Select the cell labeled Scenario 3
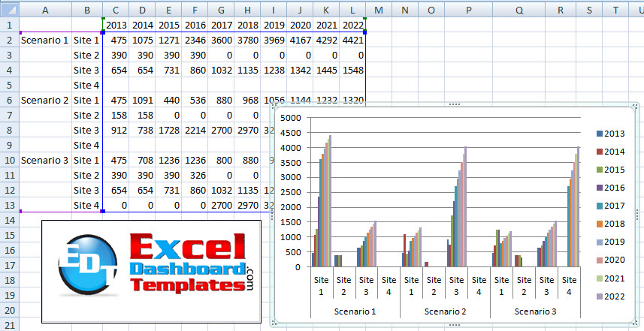Image resolution: width=644 pixels, height=331 pixels. tap(46, 160)
